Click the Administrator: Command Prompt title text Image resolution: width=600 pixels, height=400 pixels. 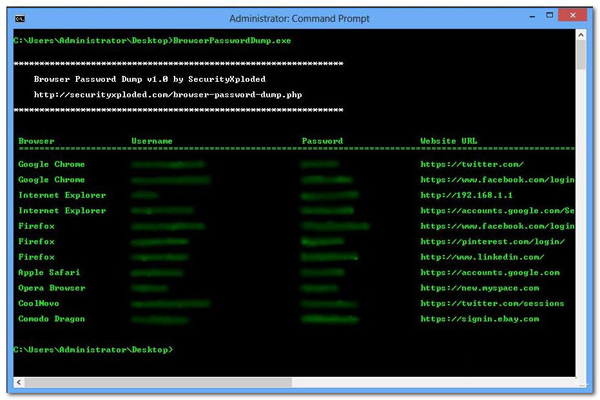(299, 18)
